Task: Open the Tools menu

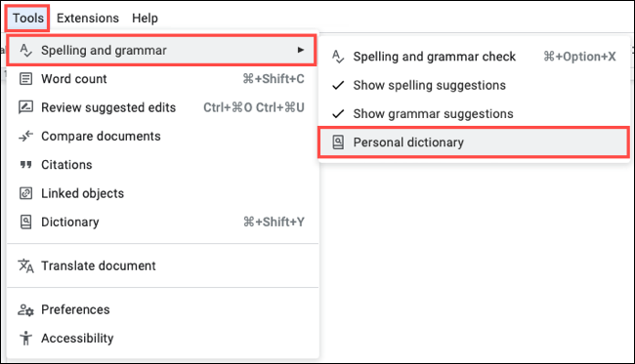Action: pyautogui.click(x=27, y=19)
